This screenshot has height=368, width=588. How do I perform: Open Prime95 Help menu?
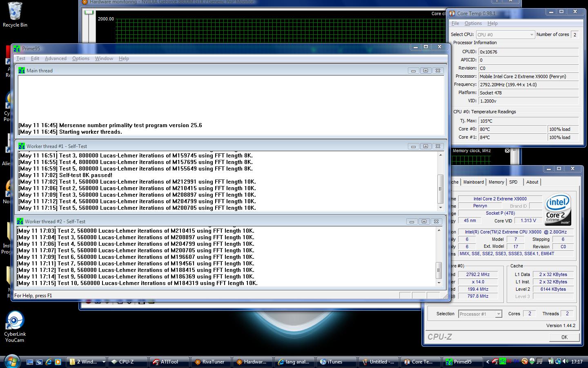point(124,58)
